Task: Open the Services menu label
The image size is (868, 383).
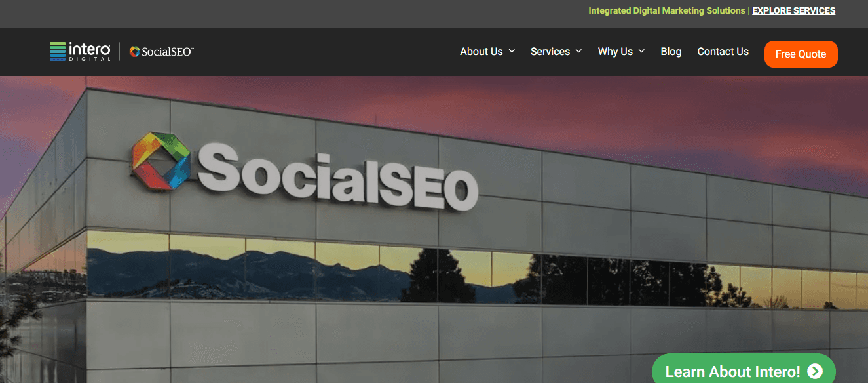Action: (x=550, y=51)
